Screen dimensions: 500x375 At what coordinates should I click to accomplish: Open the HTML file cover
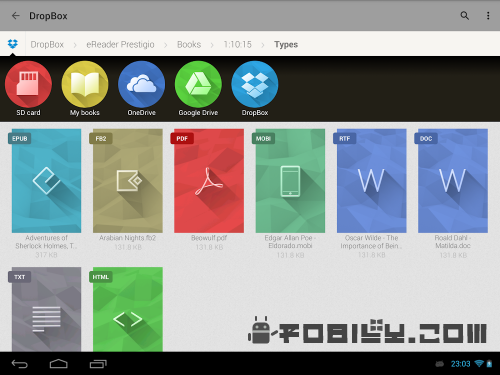[x=128, y=309]
